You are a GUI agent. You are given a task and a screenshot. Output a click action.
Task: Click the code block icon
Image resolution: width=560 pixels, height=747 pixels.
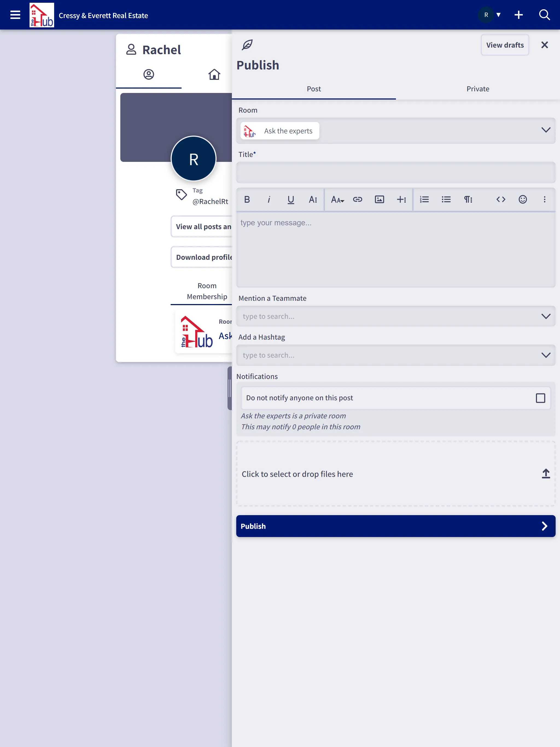pos(501,199)
